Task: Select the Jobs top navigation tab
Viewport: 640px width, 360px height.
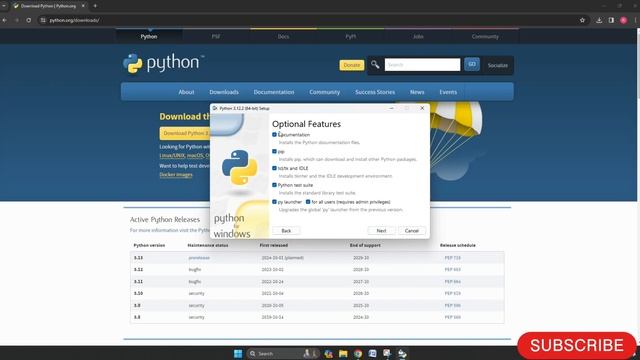Action: coord(418,36)
